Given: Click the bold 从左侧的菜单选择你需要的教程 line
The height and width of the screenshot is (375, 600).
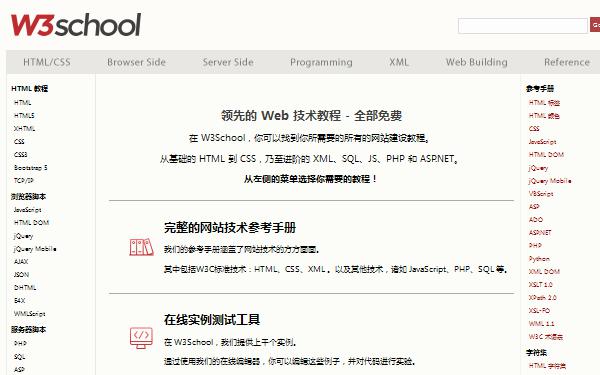Looking at the screenshot, I should 310,179.
